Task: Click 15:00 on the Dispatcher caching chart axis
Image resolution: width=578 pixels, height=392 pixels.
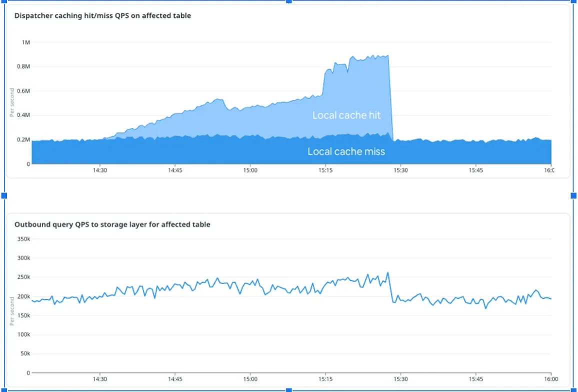Action: tap(250, 170)
